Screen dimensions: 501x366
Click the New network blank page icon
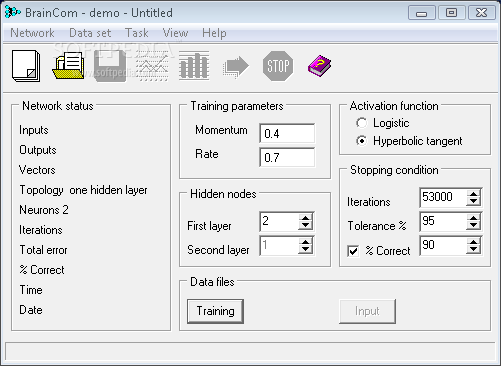coord(26,66)
